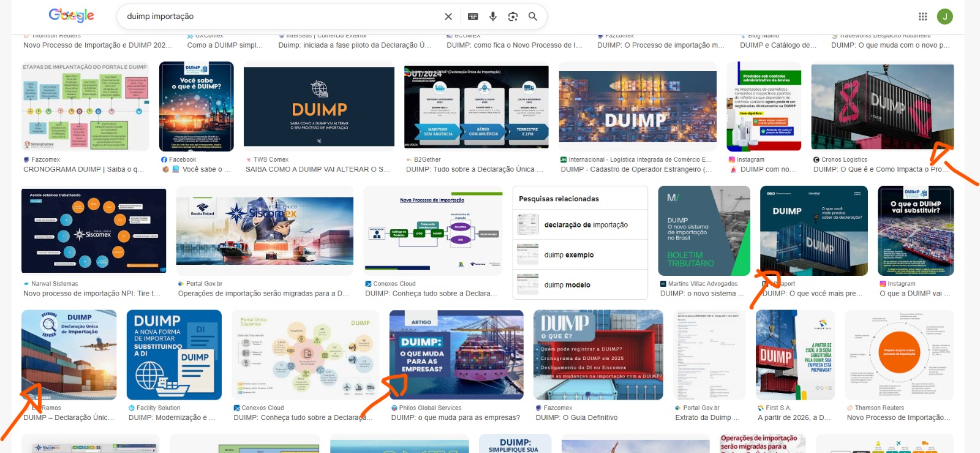Image resolution: width=980 pixels, height=453 pixels.
Task: Start a voice search with the microphone
Action: [492, 17]
